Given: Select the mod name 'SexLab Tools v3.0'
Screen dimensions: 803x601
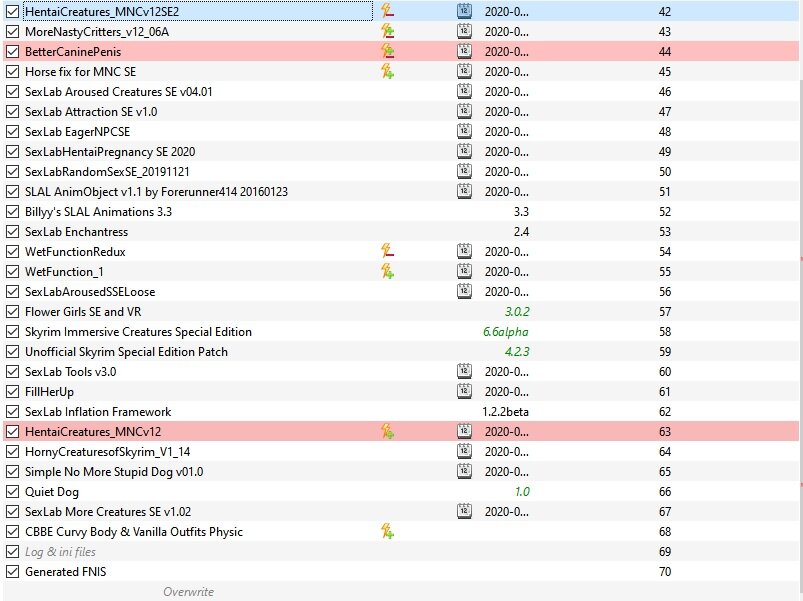Looking at the screenshot, I should tap(71, 372).
